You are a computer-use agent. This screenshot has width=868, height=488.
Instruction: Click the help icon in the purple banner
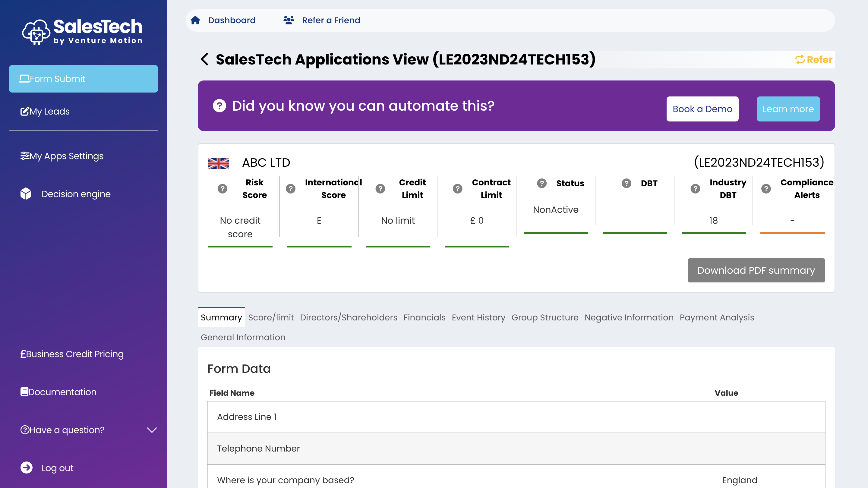point(219,106)
